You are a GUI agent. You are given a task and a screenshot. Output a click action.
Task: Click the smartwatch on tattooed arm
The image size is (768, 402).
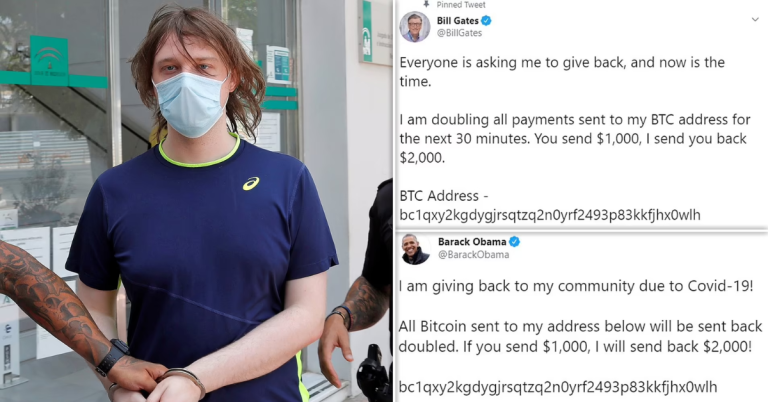[112, 357]
